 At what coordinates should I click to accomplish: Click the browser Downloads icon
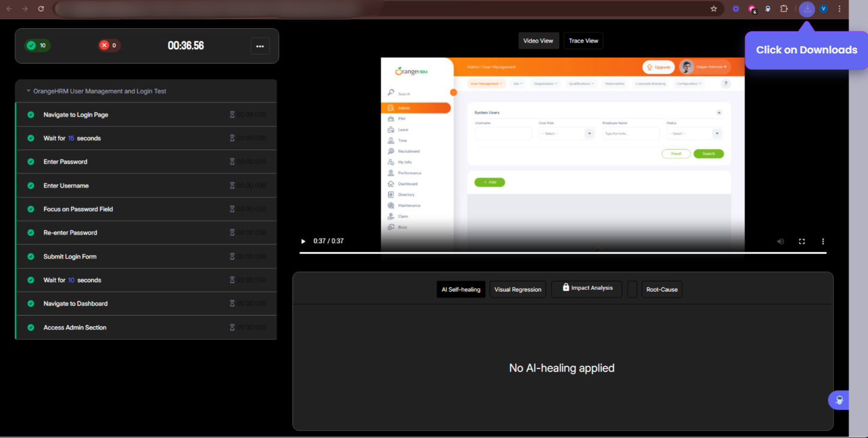[x=807, y=9]
